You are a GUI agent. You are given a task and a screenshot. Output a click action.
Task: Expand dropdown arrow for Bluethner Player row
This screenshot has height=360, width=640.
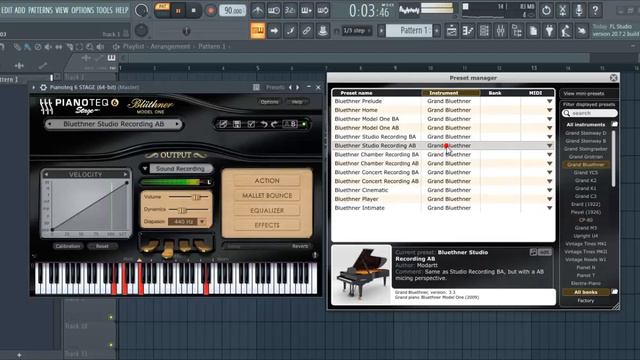click(x=549, y=199)
